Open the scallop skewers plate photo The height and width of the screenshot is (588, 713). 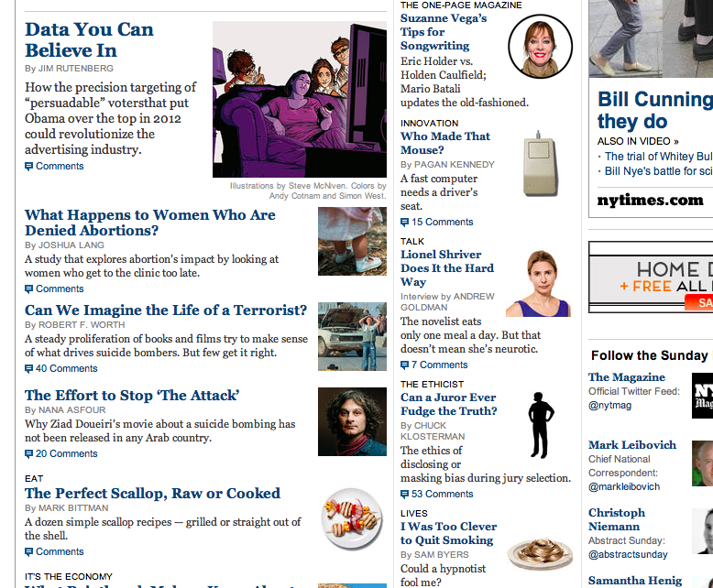pos(352,519)
